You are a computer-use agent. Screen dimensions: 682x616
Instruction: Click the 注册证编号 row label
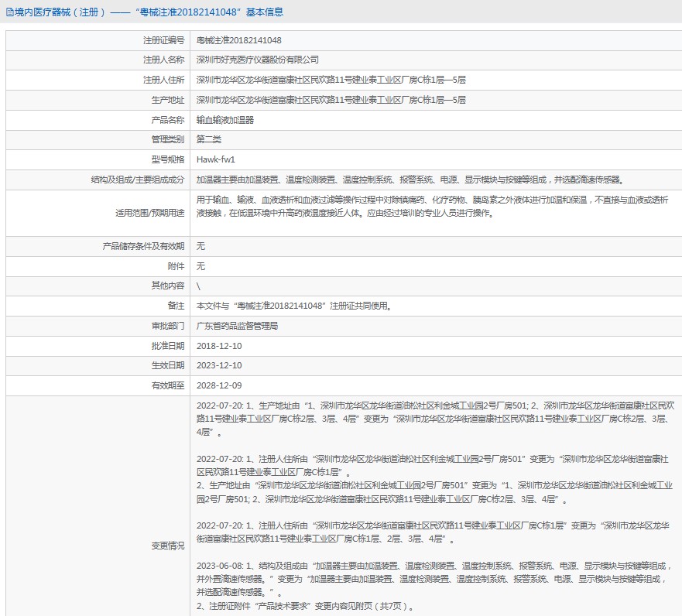163,40
